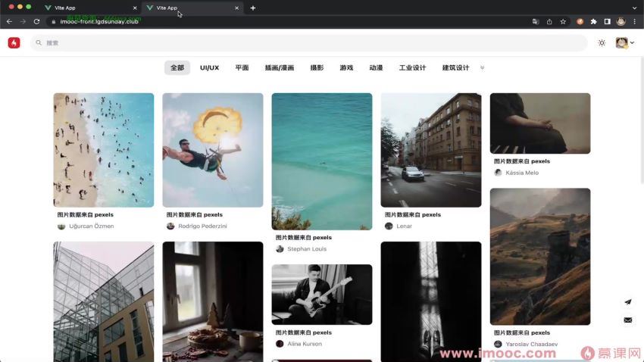The width and height of the screenshot is (644, 362).
Task: Go forward with browser forward arrow
Action: [23, 21]
